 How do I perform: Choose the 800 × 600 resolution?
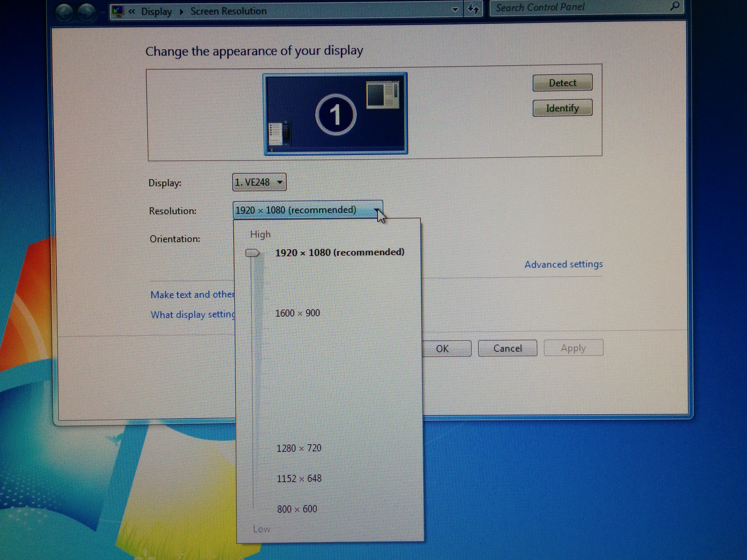point(297,509)
